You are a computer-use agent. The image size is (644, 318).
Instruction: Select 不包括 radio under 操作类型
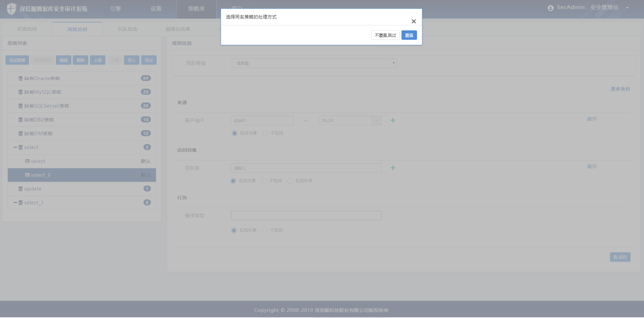point(265,230)
